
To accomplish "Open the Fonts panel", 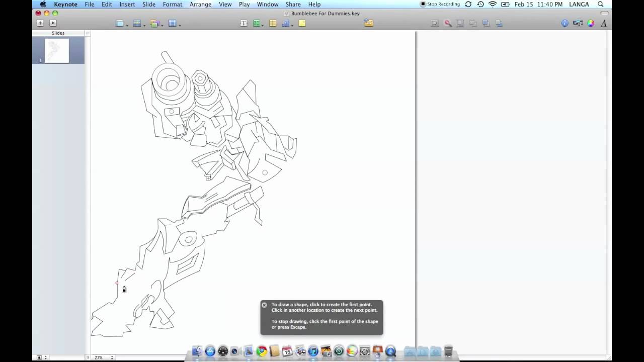I will click(603, 23).
